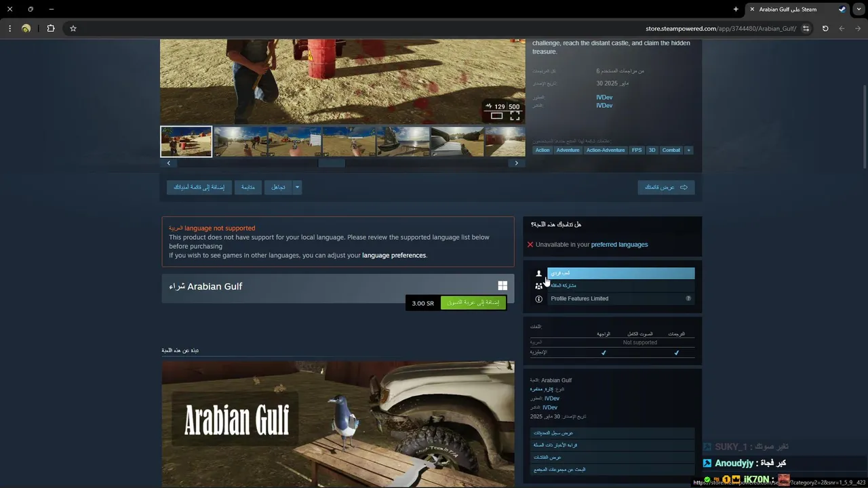The height and width of the screenshot is (488, 868).
Task: Open developer IVDev link in details panel
Action: [x=551, y=399]
